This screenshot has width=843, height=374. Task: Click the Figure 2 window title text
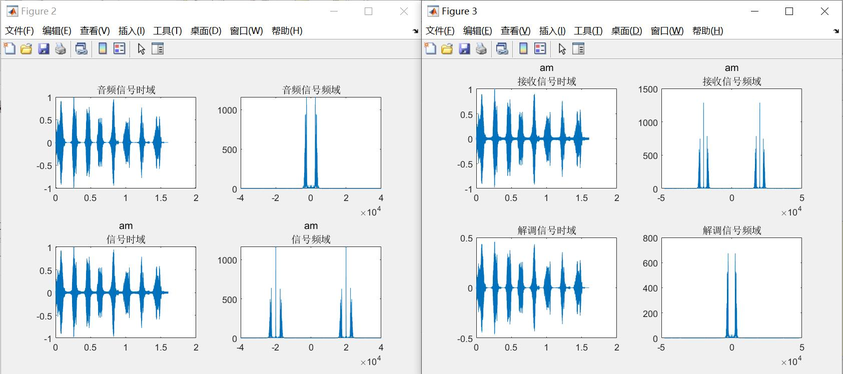(x=39, y=11)
